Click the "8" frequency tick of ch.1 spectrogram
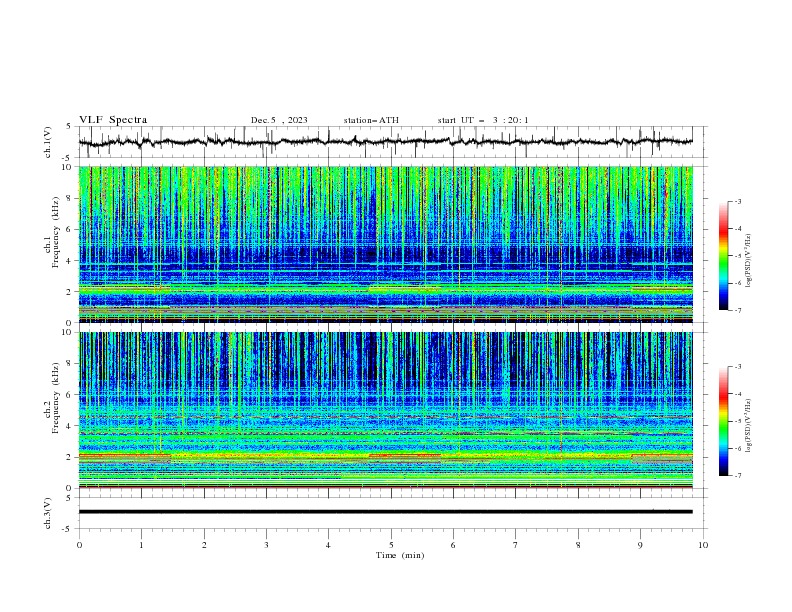Screen dimensions: 792x612 [x=70, y=198]
